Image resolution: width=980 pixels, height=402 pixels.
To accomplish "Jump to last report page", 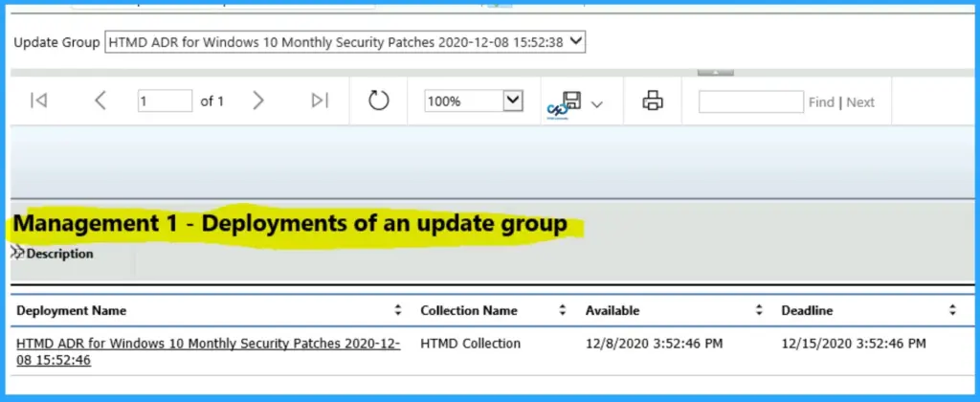I will pos(320,100).
